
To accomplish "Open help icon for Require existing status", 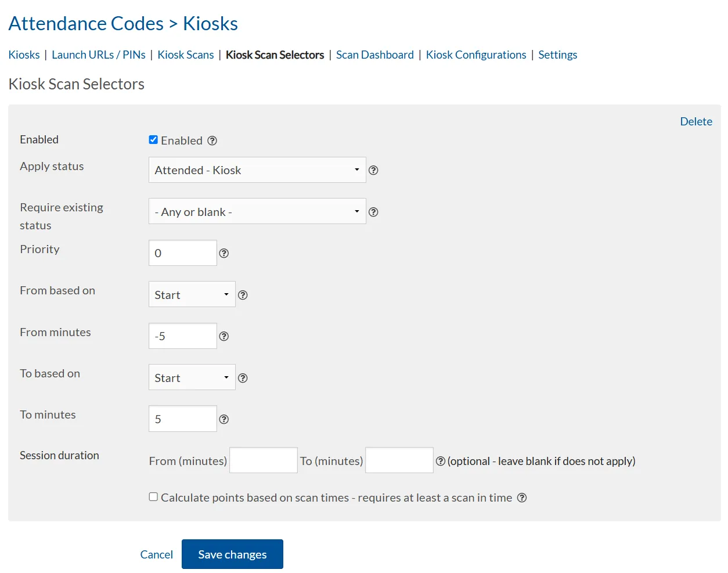I will [374, 212].
